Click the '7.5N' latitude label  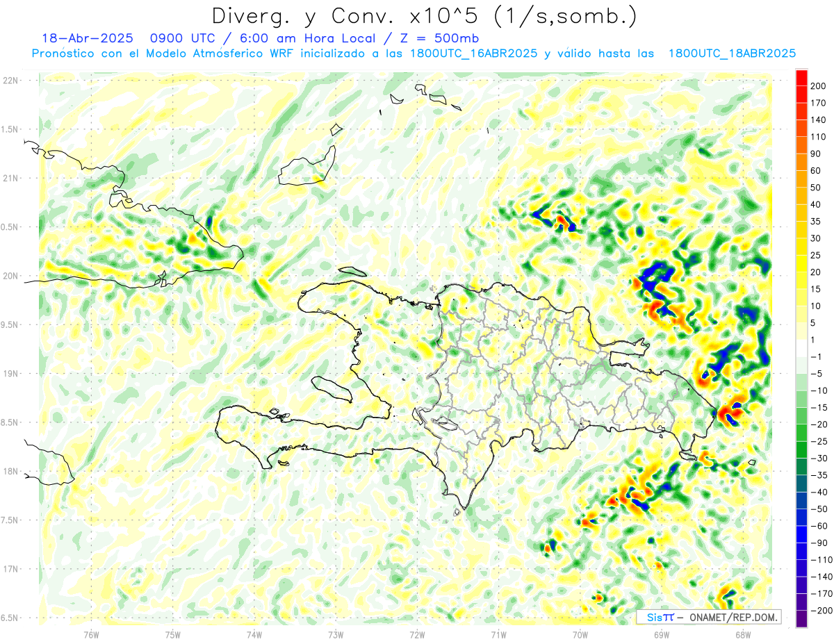pyautogui.click(x=10, y=520)
